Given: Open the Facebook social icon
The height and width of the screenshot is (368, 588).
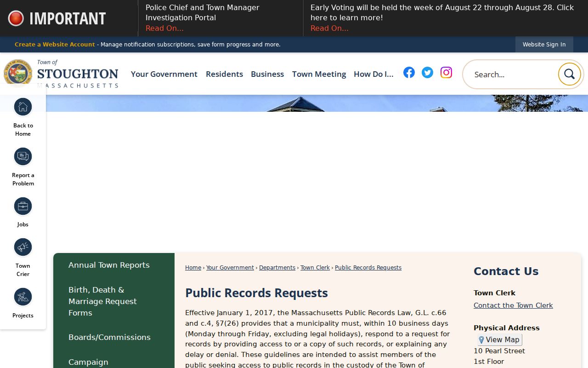Looking at the screenshot, I should click(x=409, y=72).
